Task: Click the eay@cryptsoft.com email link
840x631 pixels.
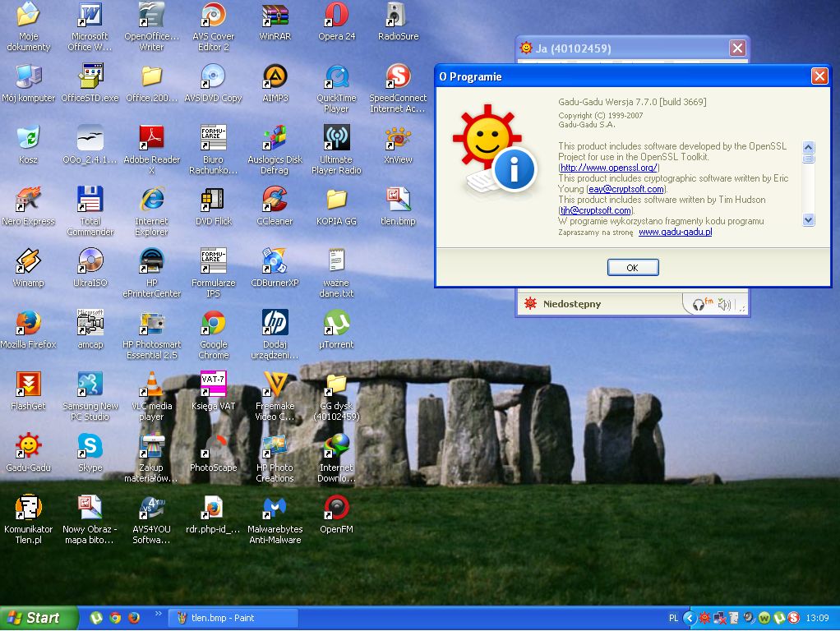Action: coord(625,189)
